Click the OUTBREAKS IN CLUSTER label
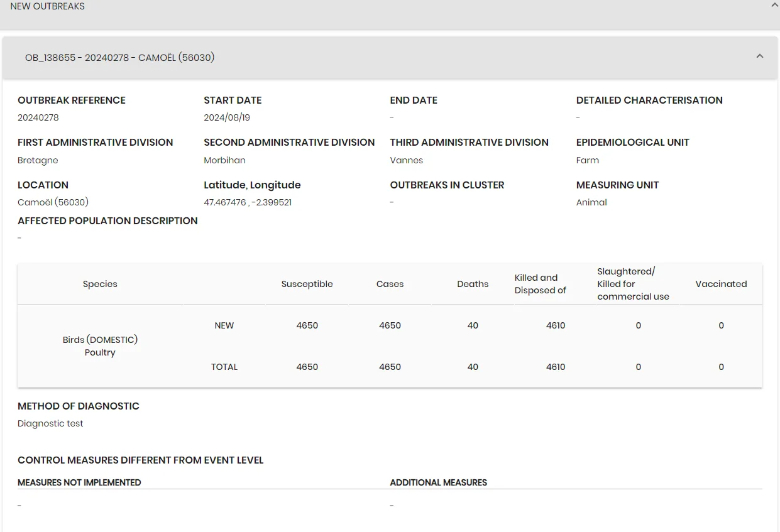This screenshot has width=780, height=532. 447,185
